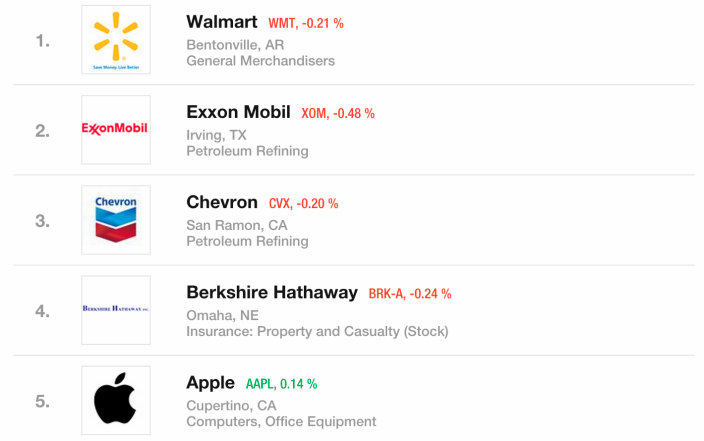
Task: Click the BRK-A stock ticker
Action: click(x=410, y=294)
